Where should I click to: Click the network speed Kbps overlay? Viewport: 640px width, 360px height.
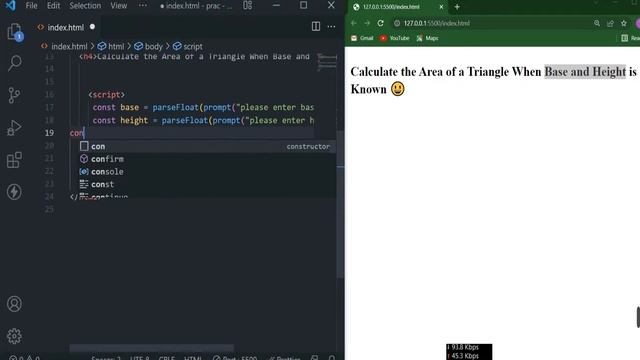point(469,352)
